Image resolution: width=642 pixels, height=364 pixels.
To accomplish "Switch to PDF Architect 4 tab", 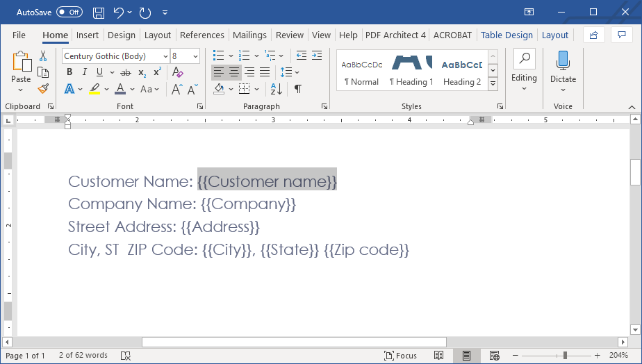I will pos(395,35).
